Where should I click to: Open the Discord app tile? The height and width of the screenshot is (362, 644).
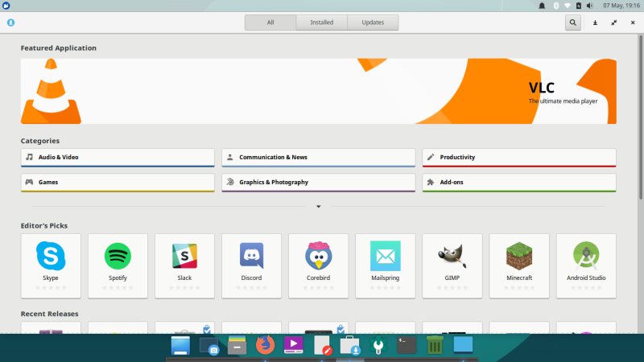(251, 266)
